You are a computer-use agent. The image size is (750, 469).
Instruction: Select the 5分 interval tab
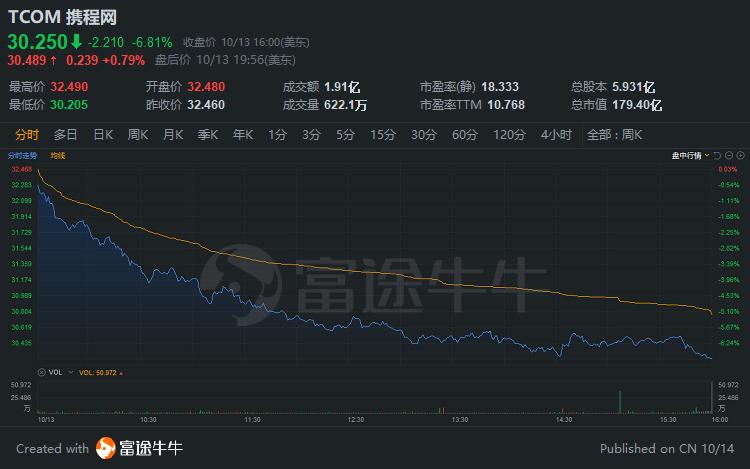(345, 135)
